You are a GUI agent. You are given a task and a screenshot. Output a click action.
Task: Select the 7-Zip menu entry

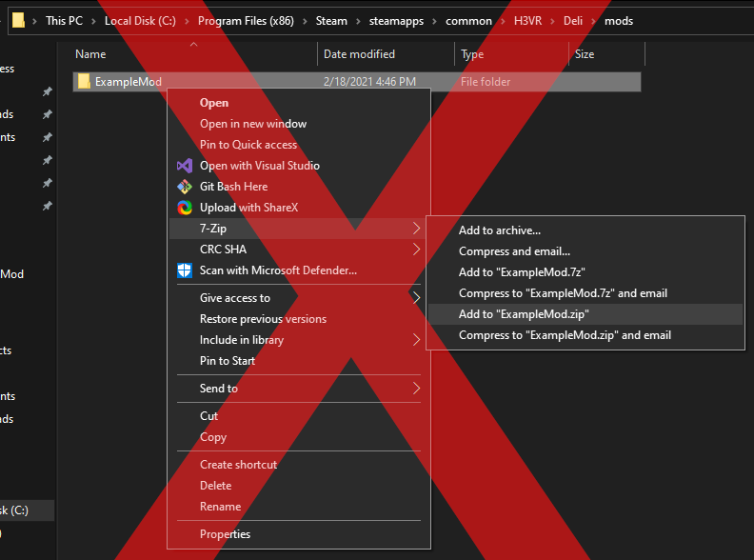[x=299, y=229]
